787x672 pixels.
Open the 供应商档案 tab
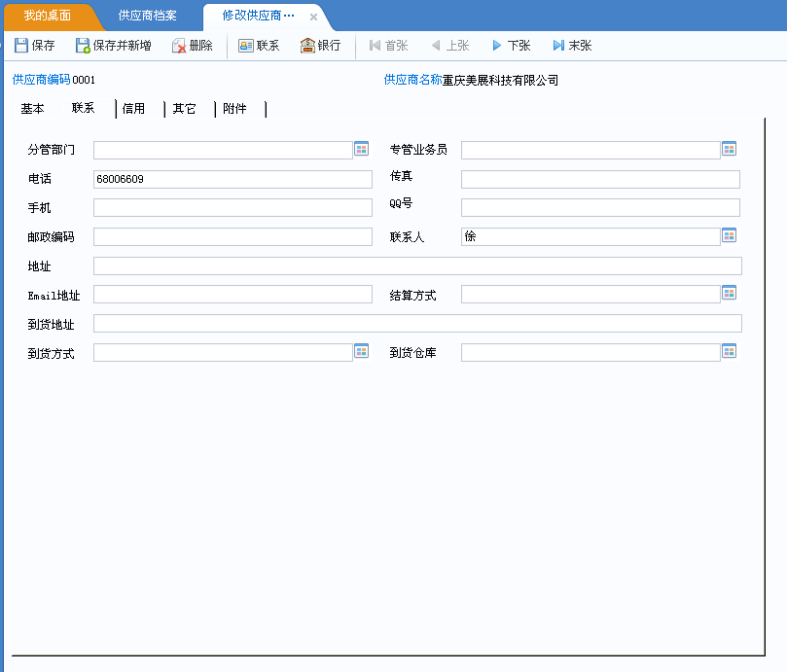click(147, 17)
